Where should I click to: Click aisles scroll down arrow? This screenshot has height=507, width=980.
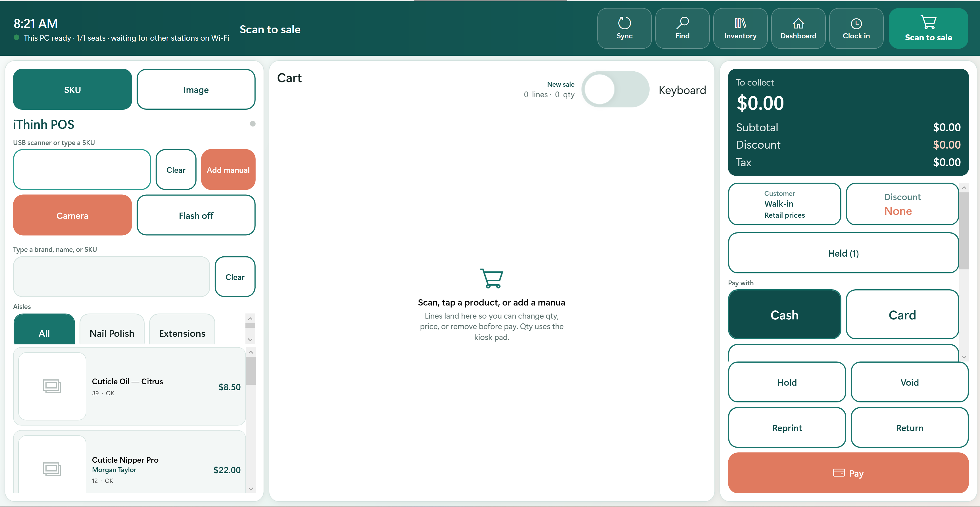[x=250, y=340]
